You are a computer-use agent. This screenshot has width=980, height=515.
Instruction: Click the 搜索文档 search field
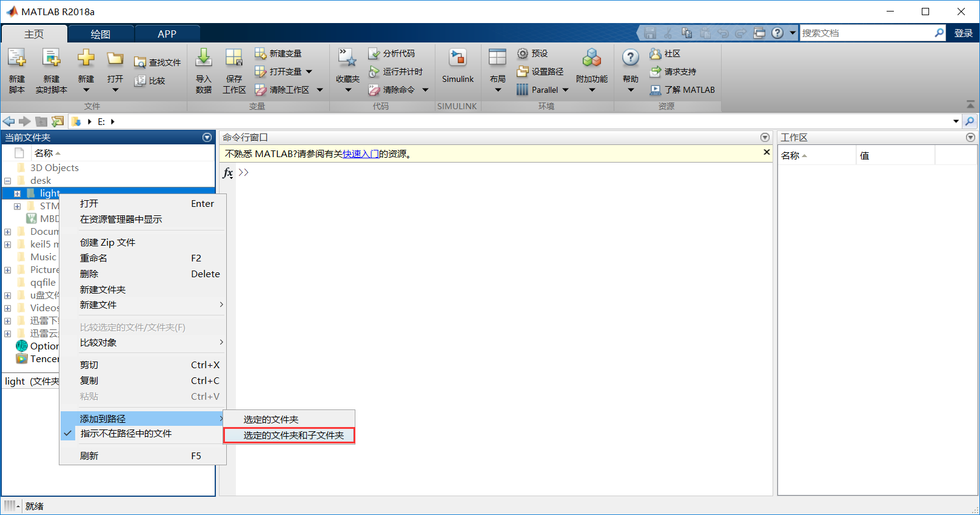pyautogui.click(x=867, y=33)
